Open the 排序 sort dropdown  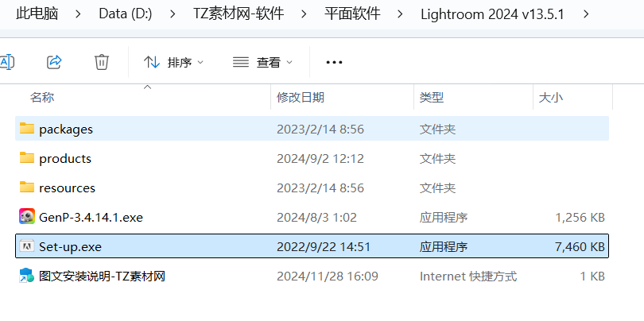[173, 63]
